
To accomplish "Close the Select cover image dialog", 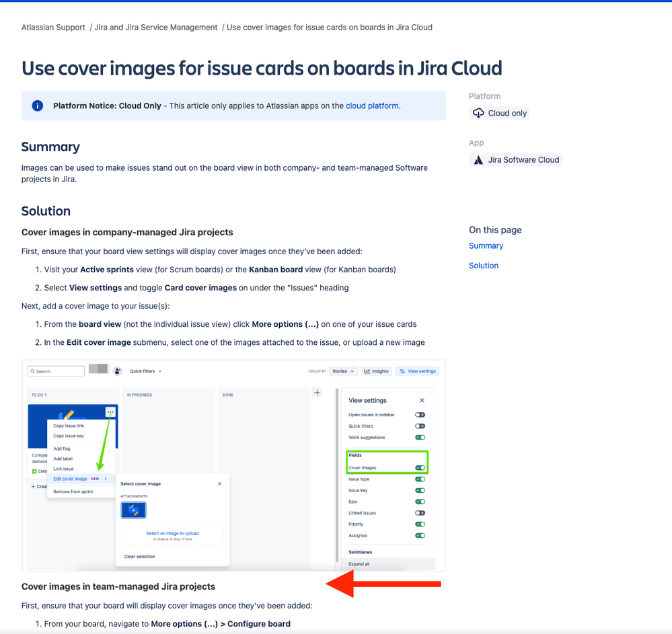I will 219,483.
